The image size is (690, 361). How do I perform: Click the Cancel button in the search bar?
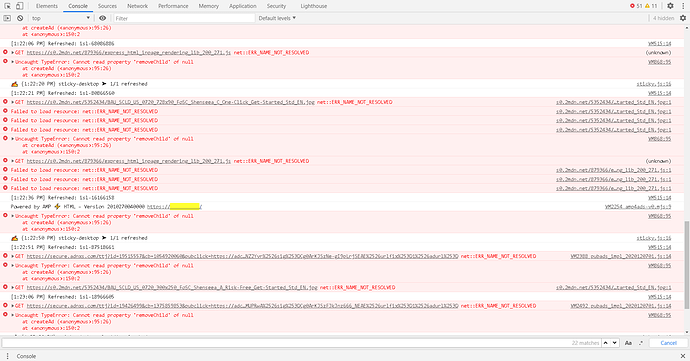pos(668,343)
